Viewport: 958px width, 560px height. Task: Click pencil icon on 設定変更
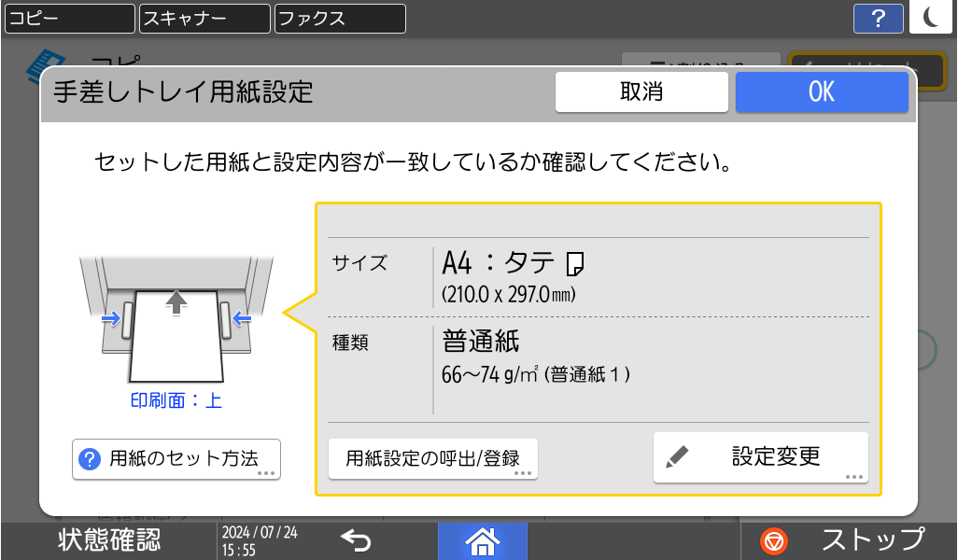[677, 457]
